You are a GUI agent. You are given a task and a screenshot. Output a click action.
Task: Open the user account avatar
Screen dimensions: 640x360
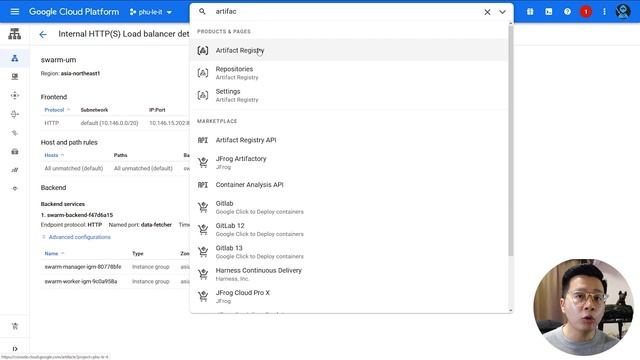623,11
